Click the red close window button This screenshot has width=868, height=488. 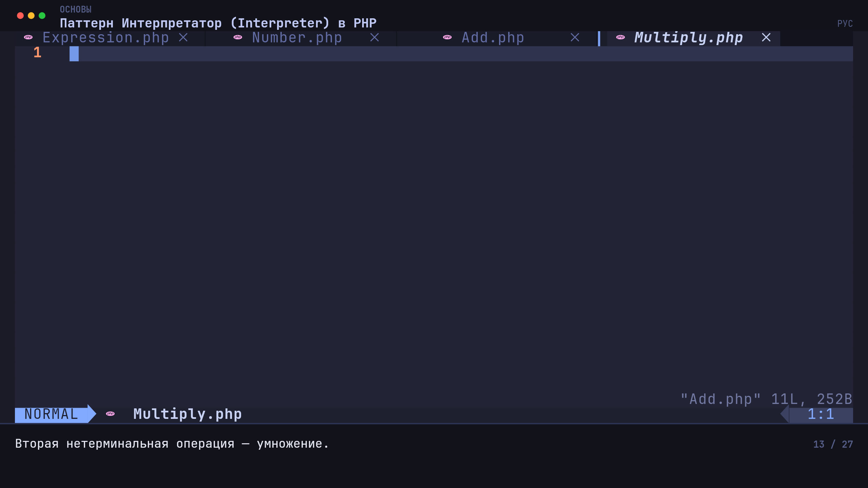20,16
